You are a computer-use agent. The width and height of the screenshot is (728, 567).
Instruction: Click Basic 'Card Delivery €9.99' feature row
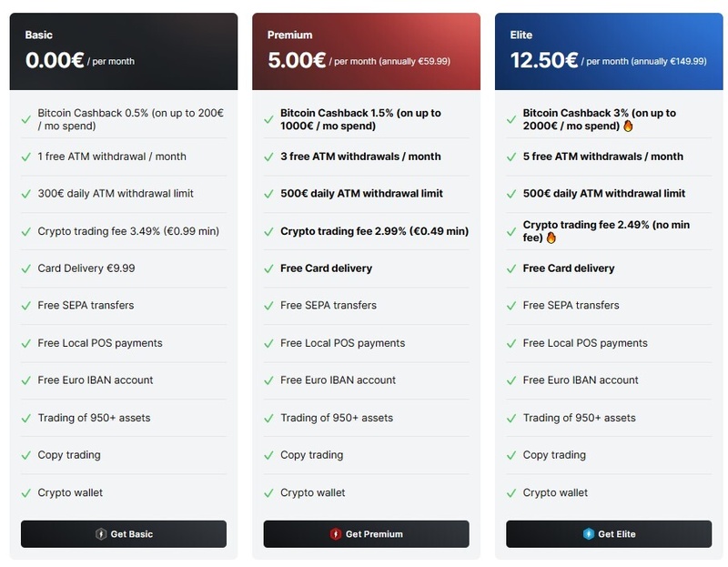tap(124, 268)
